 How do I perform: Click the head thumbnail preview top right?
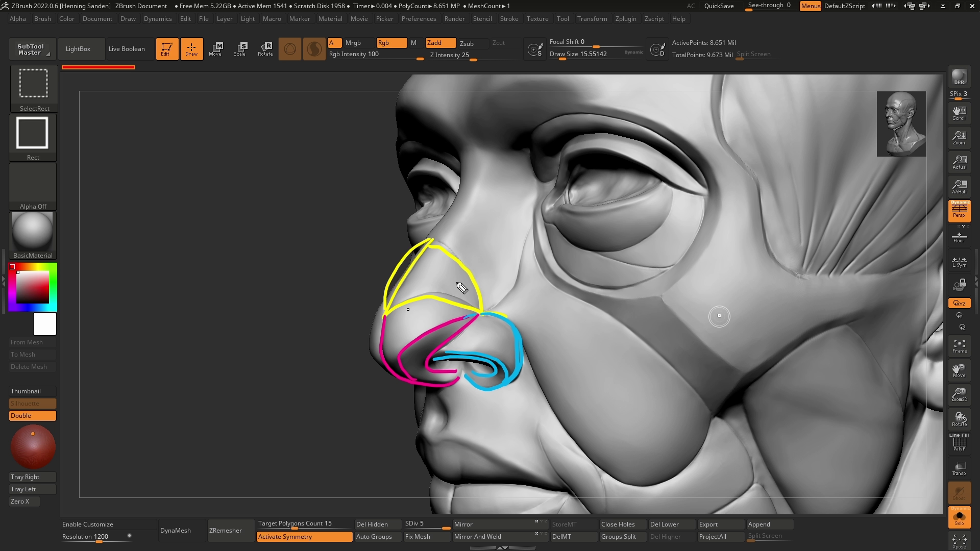(901, 123)
